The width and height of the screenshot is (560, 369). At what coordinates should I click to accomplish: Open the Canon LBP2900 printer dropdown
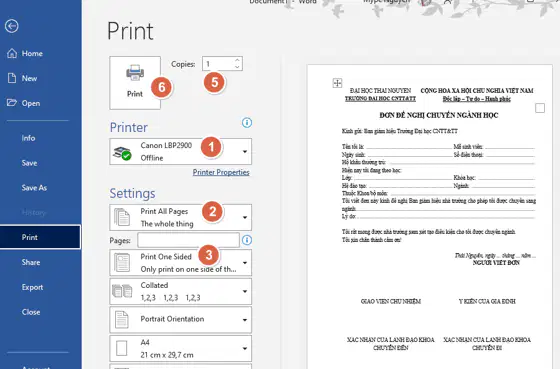tap(181, 151)
